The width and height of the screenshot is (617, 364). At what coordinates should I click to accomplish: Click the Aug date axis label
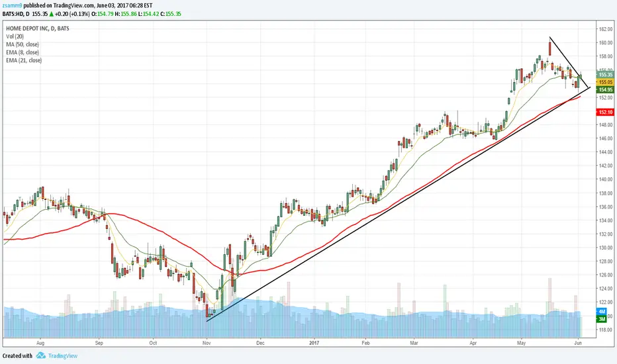tap(40, 343)
